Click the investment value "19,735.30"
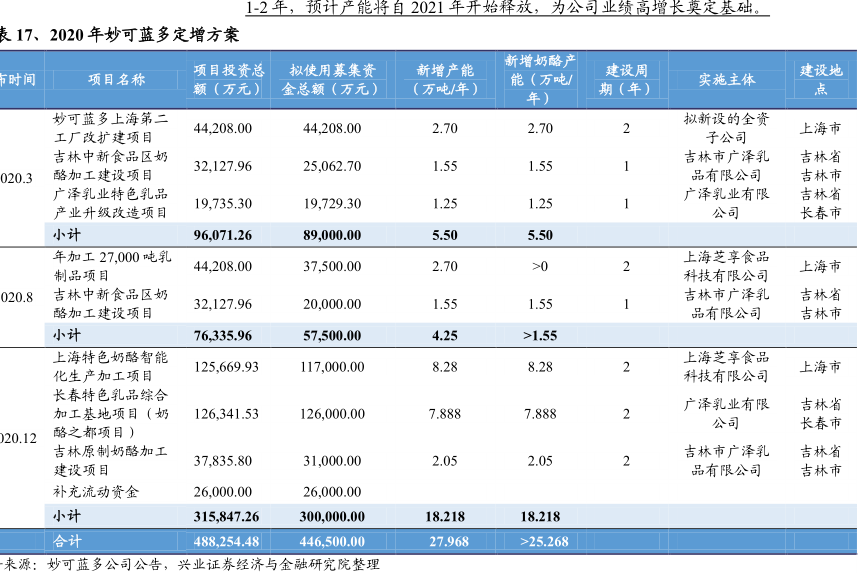 point(223,203)
